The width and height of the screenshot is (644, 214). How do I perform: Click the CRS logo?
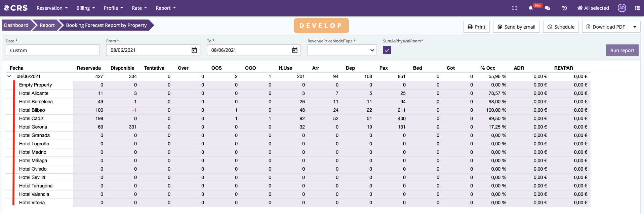tap(15, 8)
